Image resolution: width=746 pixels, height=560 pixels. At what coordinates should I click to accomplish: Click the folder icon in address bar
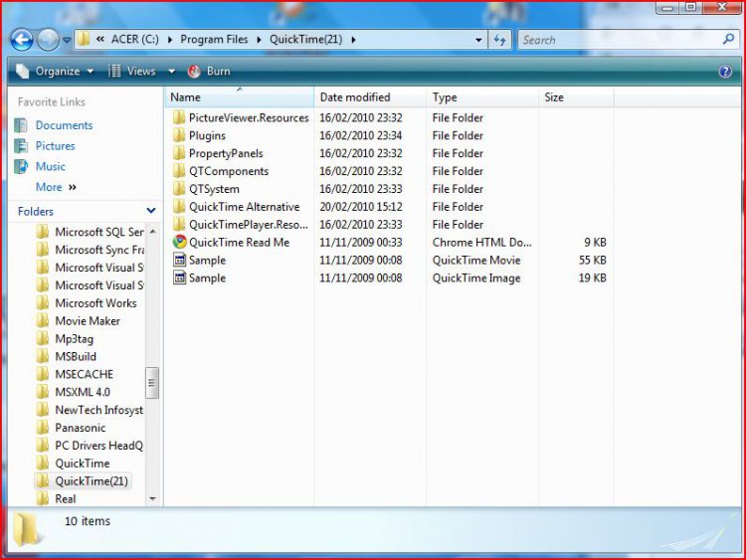84,40
